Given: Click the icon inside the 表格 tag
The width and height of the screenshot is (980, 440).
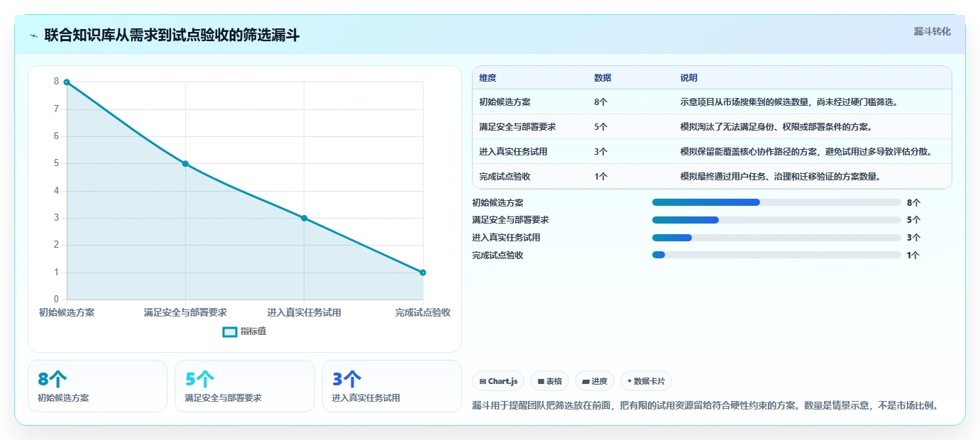Looking at the screenshot, I should tap(541, 382).
